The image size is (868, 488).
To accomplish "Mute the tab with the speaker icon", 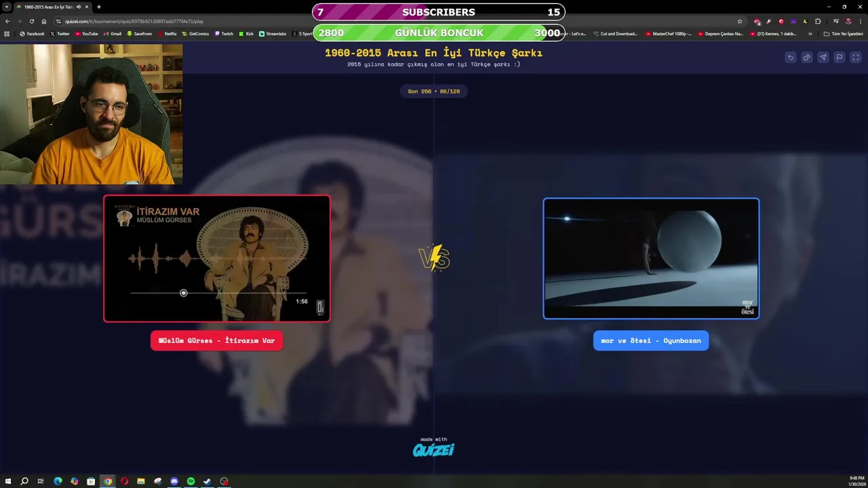I will [78, 7].
